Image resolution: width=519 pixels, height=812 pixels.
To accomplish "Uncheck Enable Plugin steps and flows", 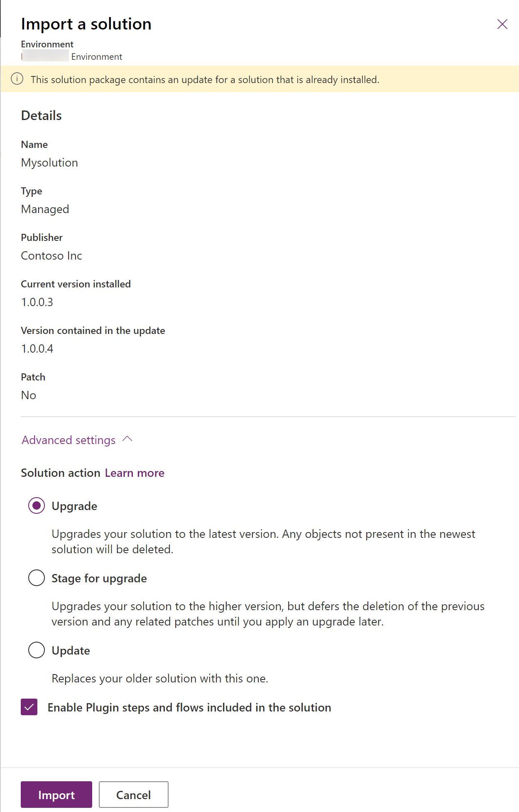I will click(28, 707).
